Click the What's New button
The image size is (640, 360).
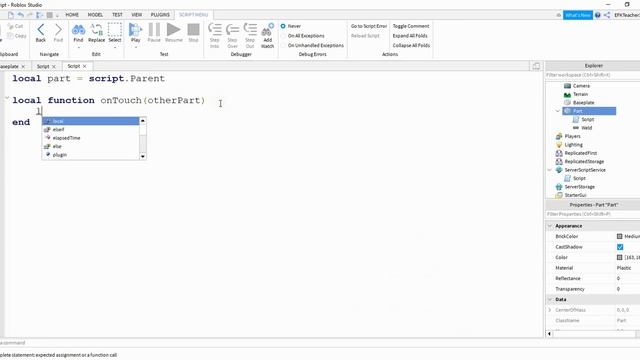pyautogui.click(x=578, y=15)
